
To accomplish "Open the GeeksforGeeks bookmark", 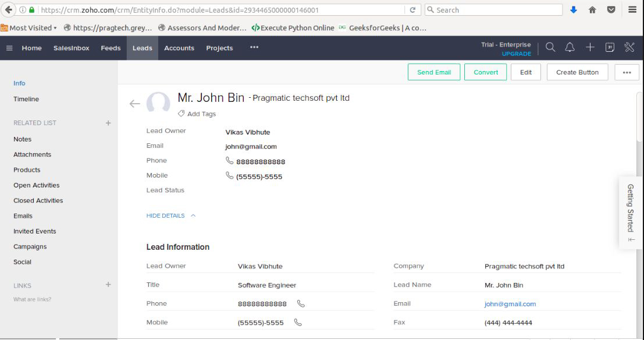I will click(x=383, y=28).
